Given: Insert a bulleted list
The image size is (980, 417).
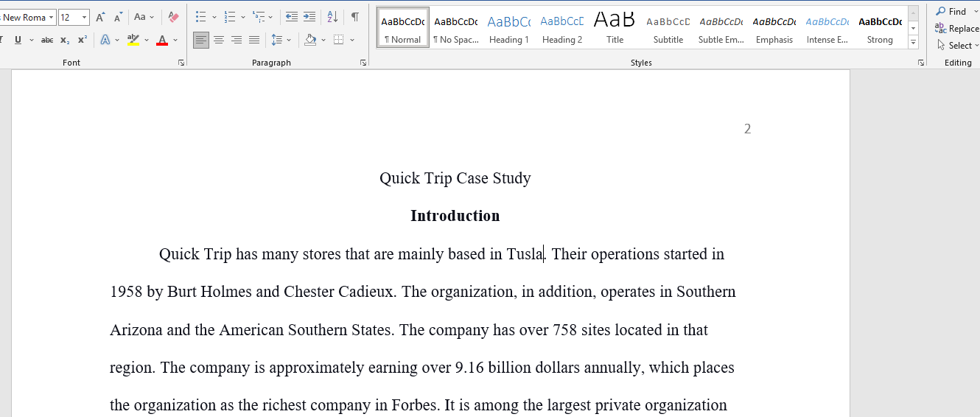Looking at the screenshot, I should coord(201,17).
